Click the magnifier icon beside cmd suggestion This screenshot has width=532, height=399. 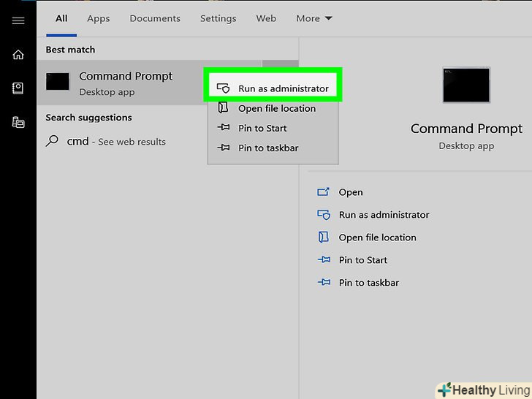52,141
